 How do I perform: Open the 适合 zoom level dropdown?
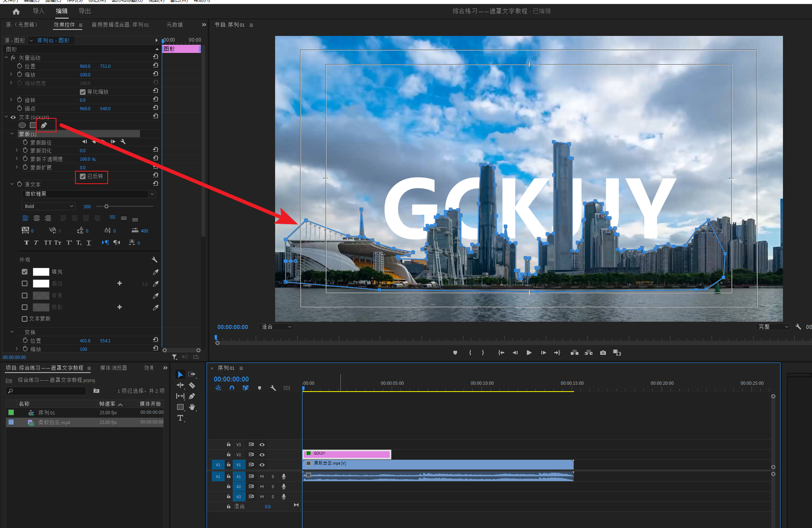(x=276, y=327)
